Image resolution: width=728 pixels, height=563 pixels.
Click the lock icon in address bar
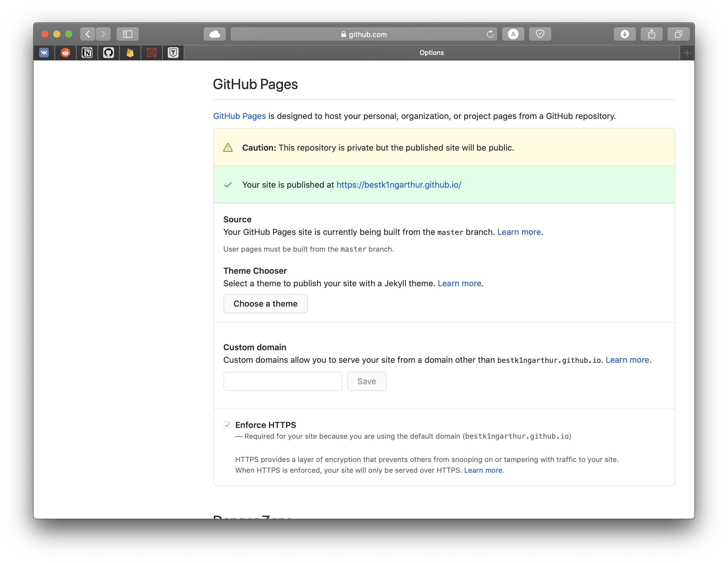pyautogui.click(x=343, y=34)
